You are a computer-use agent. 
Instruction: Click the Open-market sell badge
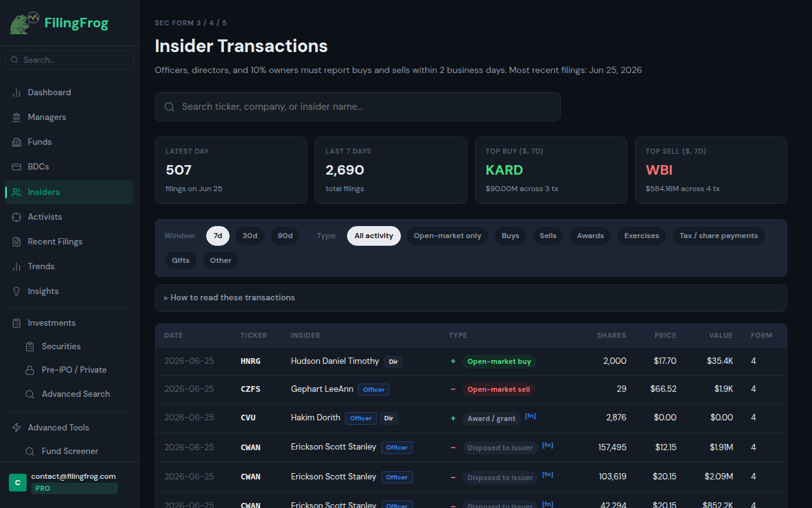point(499,389)
